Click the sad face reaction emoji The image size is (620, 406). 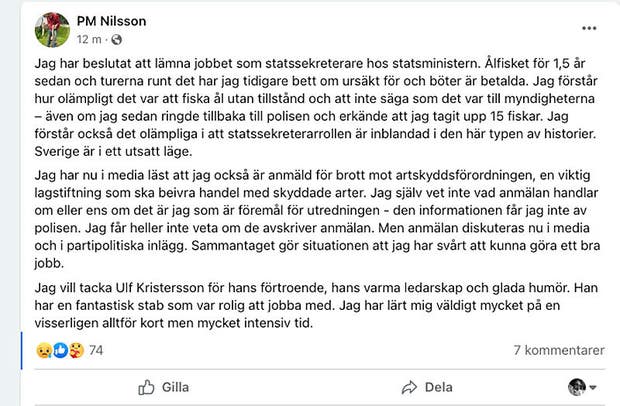42,351
